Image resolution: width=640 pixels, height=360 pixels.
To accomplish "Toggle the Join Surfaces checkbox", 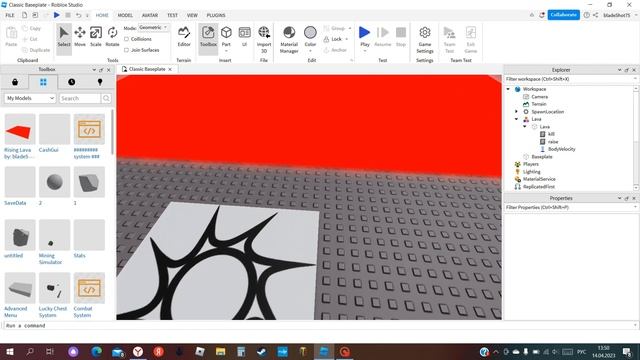I will (127, 50).
